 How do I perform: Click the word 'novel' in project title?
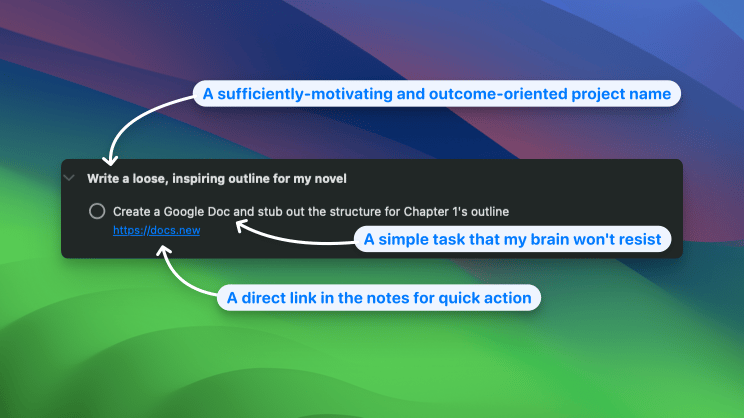click(x=330, y=178)
